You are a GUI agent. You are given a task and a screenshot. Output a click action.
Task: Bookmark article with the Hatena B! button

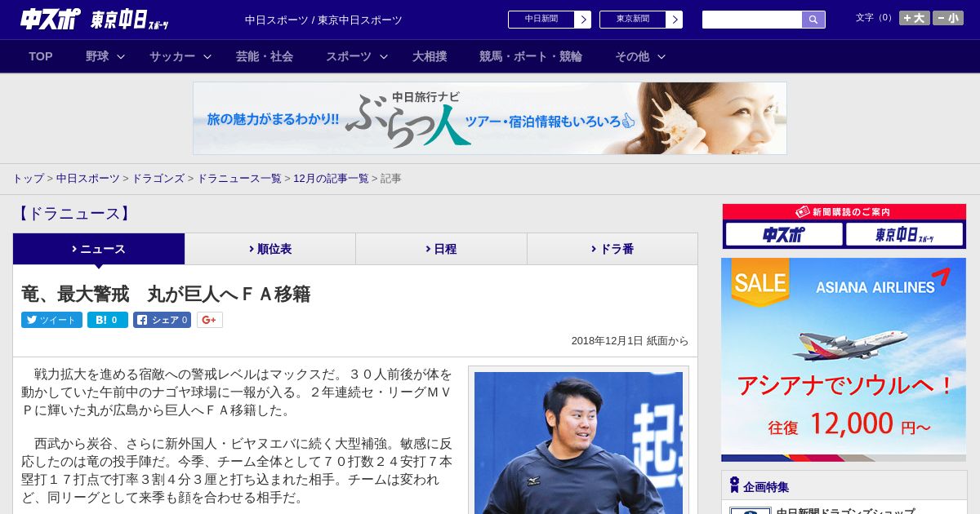point(108,320)
